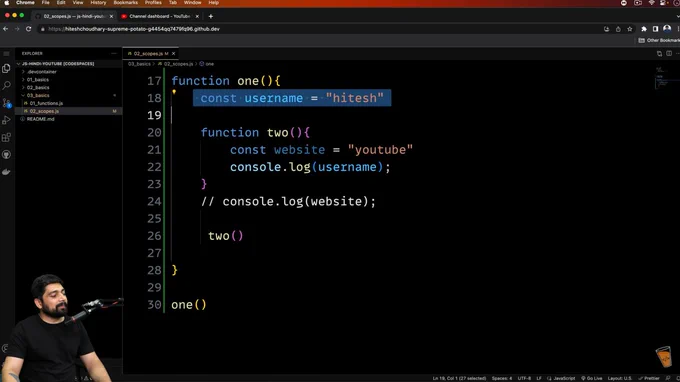The image size is (680, 382).
Task: Close the 02_scopes.js editor tab
Action: pos(173,54)
